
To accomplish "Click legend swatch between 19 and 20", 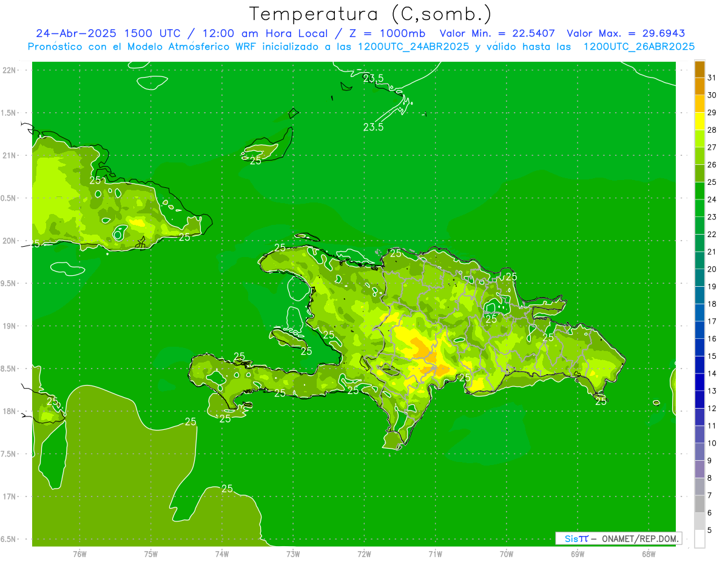I will pyautogui.click(x=699, y=278).
